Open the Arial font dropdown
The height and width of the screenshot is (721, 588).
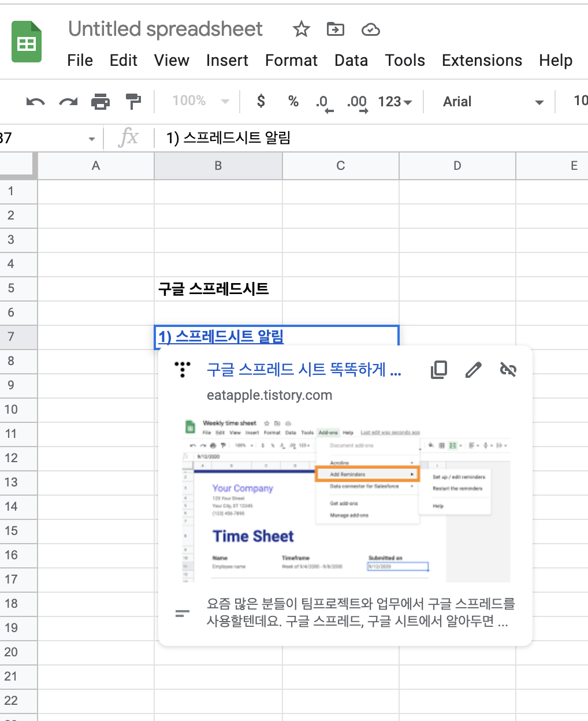[494, 102]
